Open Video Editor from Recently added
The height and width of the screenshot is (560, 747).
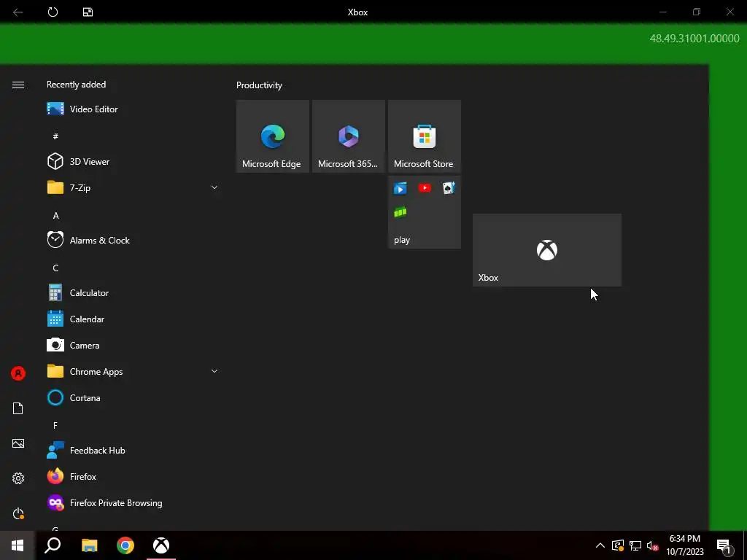(131, 109)
